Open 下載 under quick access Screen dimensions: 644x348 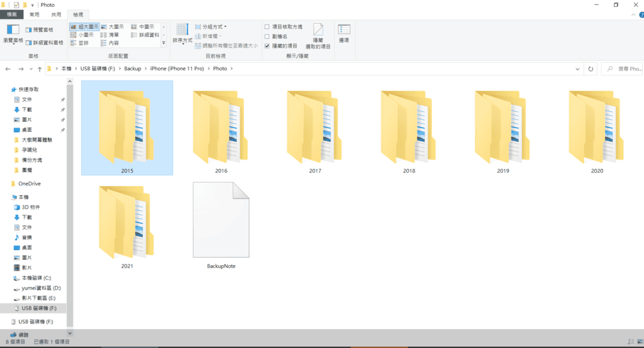point(23,109)
